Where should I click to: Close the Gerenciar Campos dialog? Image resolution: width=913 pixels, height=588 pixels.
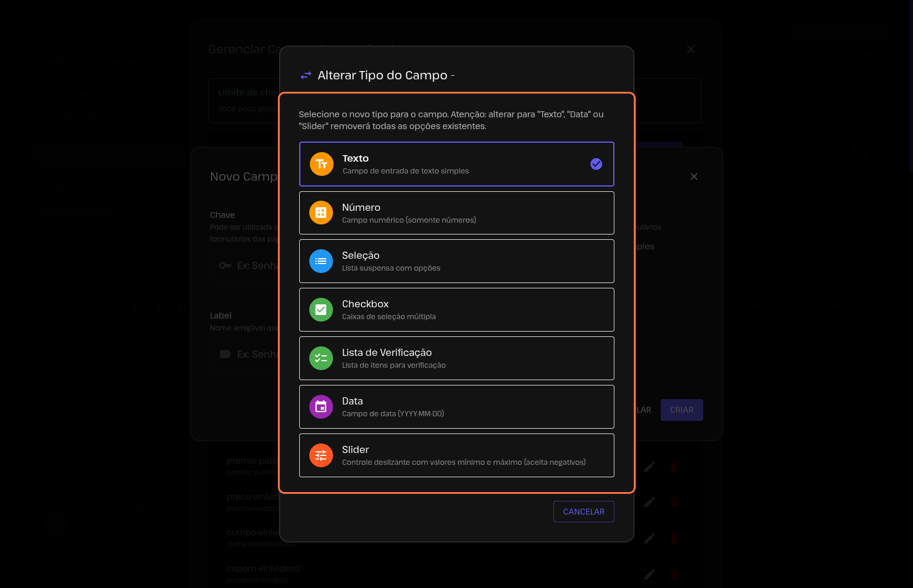[x=691, y=49]
